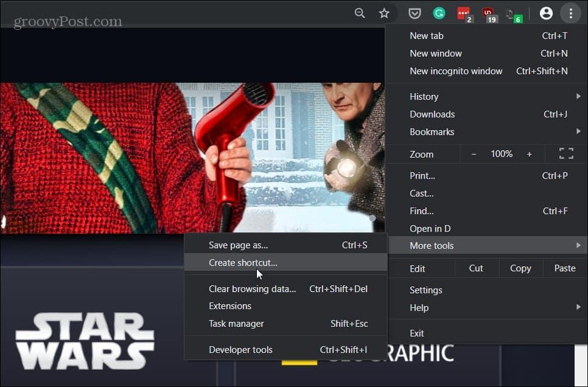Click the zoom magnifier icon in address bar
Image resolution: width=588 pixels, height=387 pixels.
[360, 13]
